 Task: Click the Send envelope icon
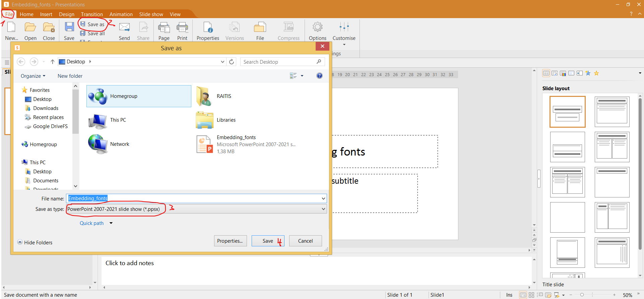[124, 27]
